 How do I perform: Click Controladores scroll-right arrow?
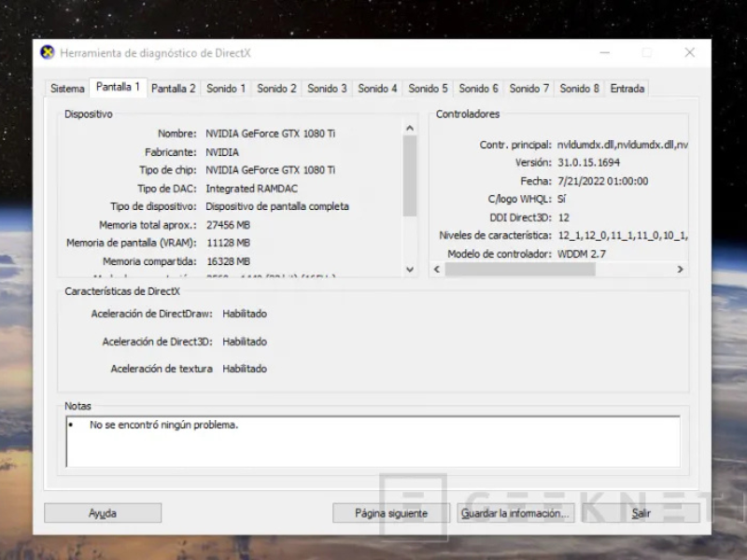coord(681,269)
